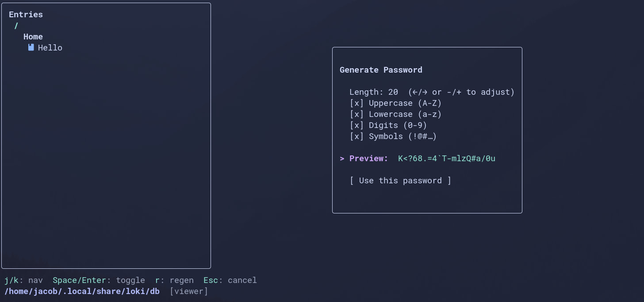Screen dimensions: 644x302
Task: Disable the Digits (0-9) option
Action: [x=356, y=125]
